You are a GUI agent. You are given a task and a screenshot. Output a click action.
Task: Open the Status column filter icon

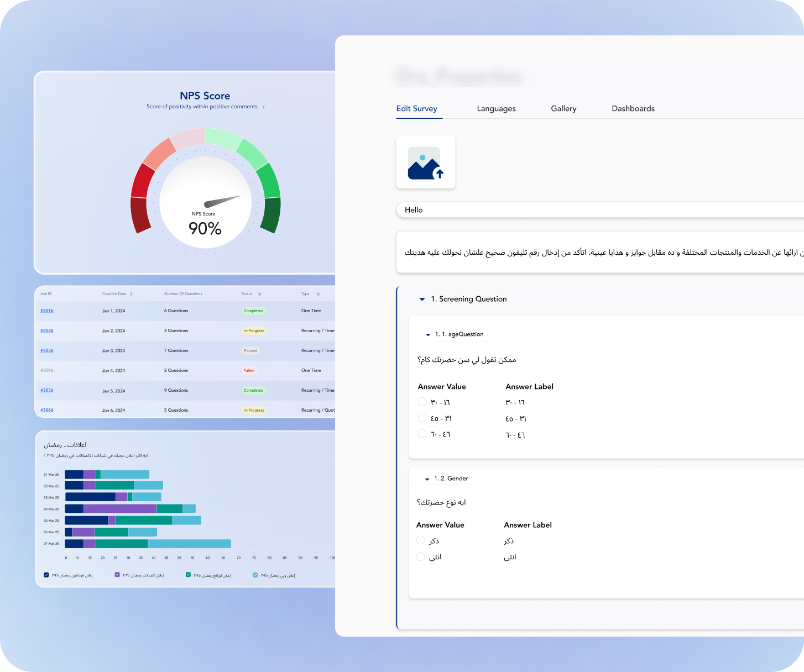(259, 294)
